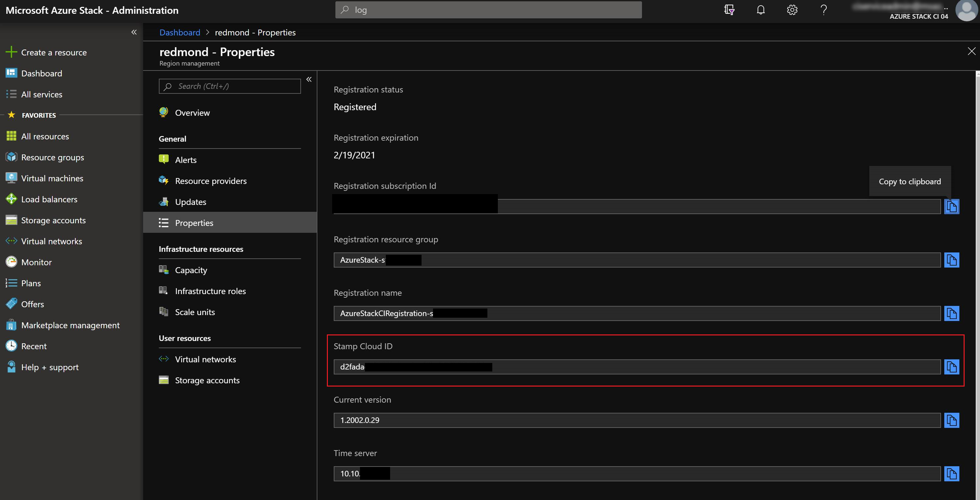Click the Settings gear icon in top bar
Image resolution: width=980 pixels, height=500 pixels.
[x=792, y=10]
